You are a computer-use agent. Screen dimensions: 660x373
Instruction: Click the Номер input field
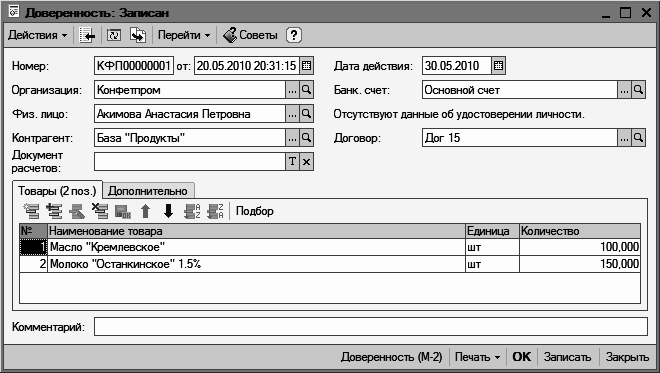[134, 66]
